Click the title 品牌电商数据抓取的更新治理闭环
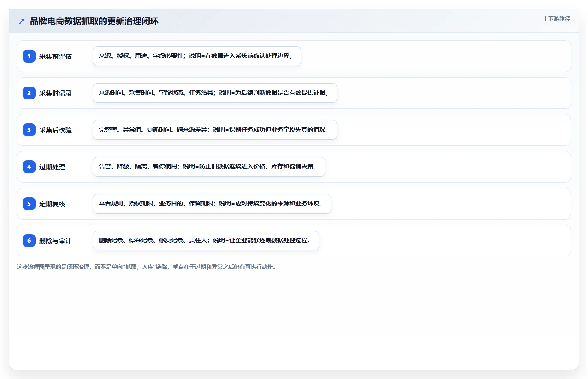 (94, 21)
